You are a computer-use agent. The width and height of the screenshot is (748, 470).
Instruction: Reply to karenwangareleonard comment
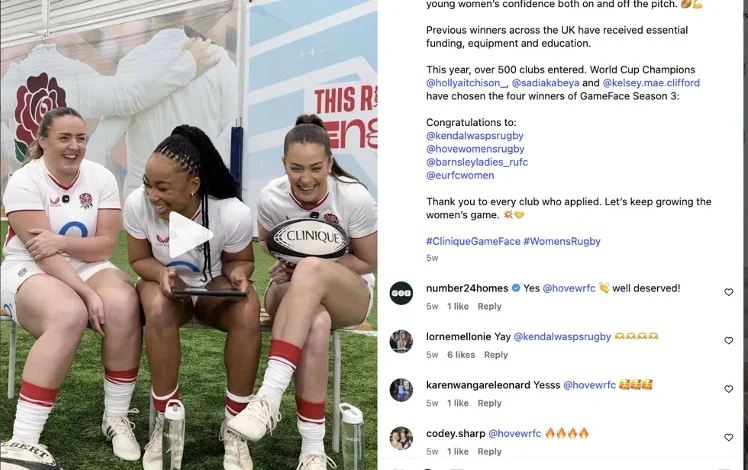489,403
